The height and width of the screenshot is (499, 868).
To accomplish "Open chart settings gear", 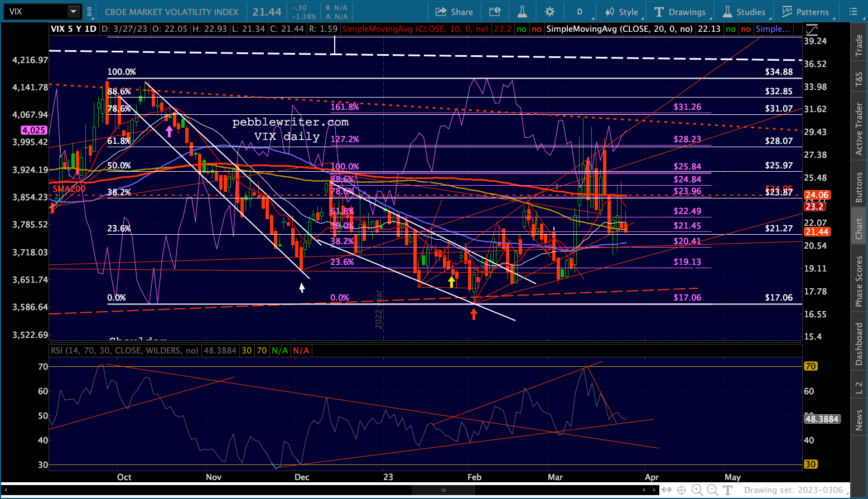I will coord(550,12).
